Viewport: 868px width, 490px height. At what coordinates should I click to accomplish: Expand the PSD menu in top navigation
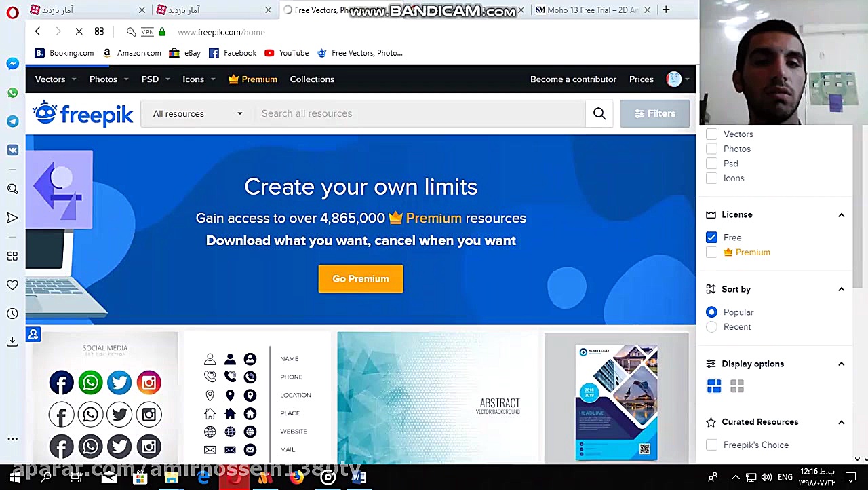click(x=155, y=79)
